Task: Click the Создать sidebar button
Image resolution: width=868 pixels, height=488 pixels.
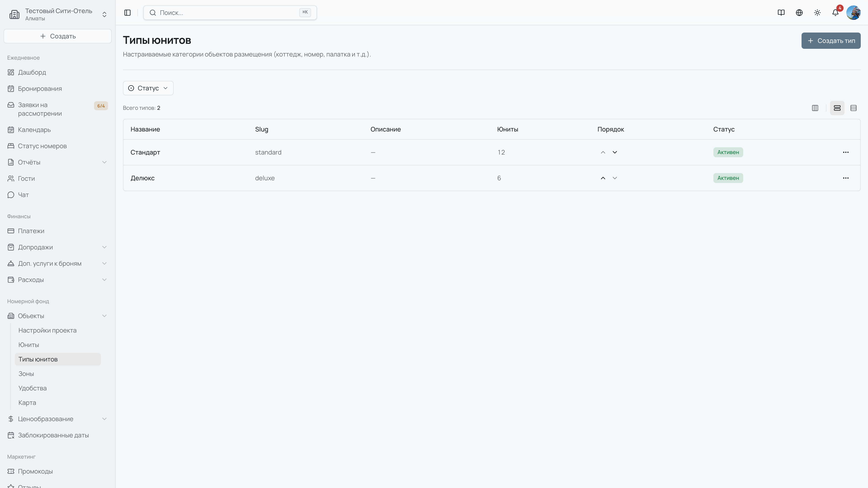Action: (x=58, y=36)
